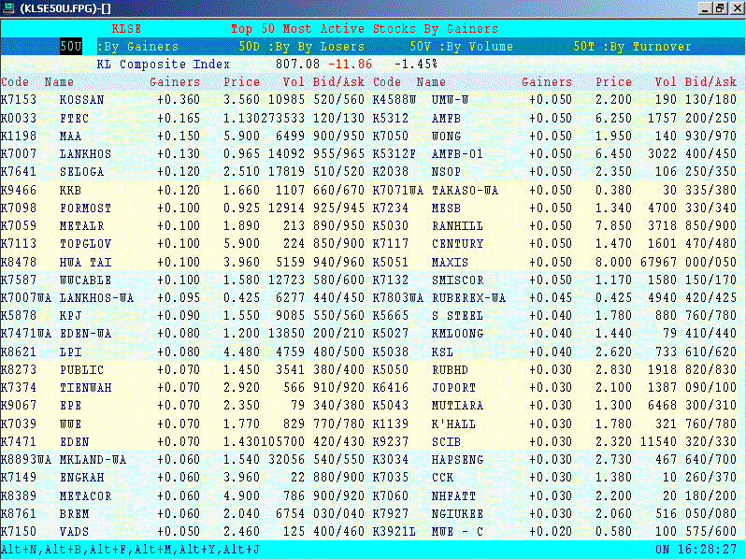
Task: Switch to 50V By Volume view
Action: click(x=462, y=47)
